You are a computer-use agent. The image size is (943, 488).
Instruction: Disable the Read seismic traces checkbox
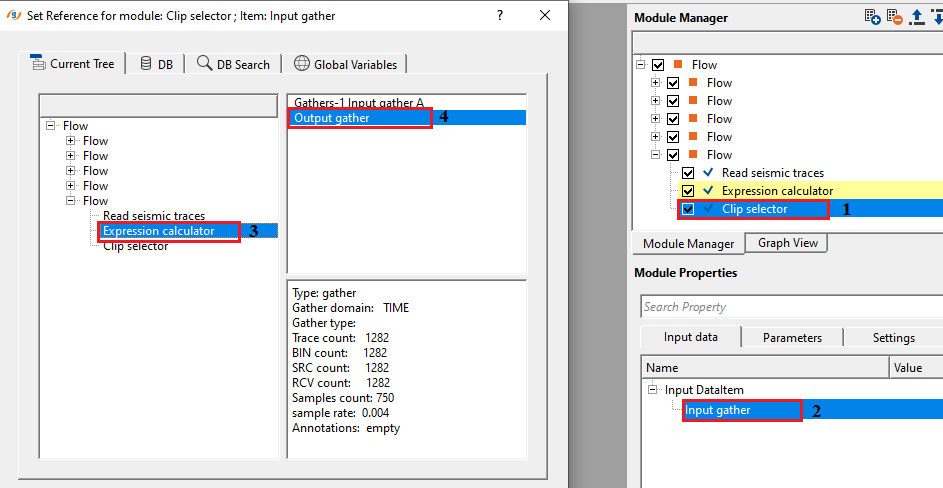pos(688,173)
